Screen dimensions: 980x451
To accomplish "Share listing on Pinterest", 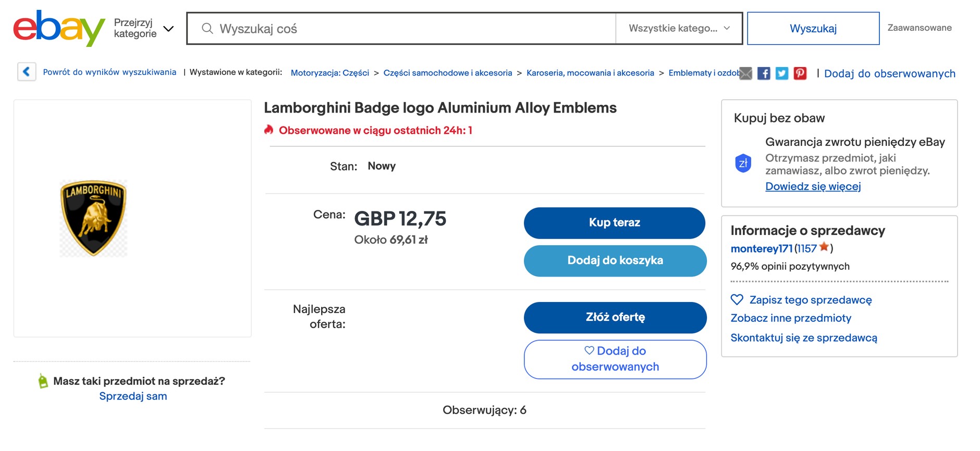I will pos(800,73).
